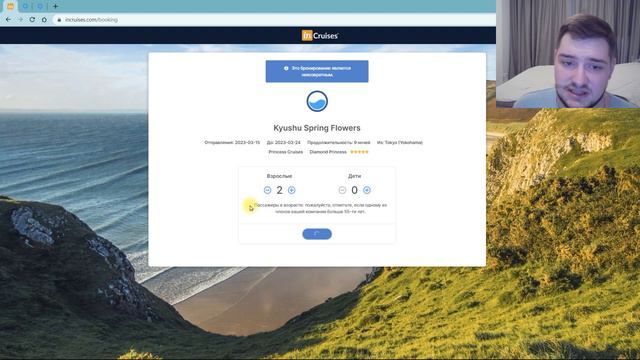Decrease the adults count with the minus button
The image size is (640, 360).
(x=267, y=190)
